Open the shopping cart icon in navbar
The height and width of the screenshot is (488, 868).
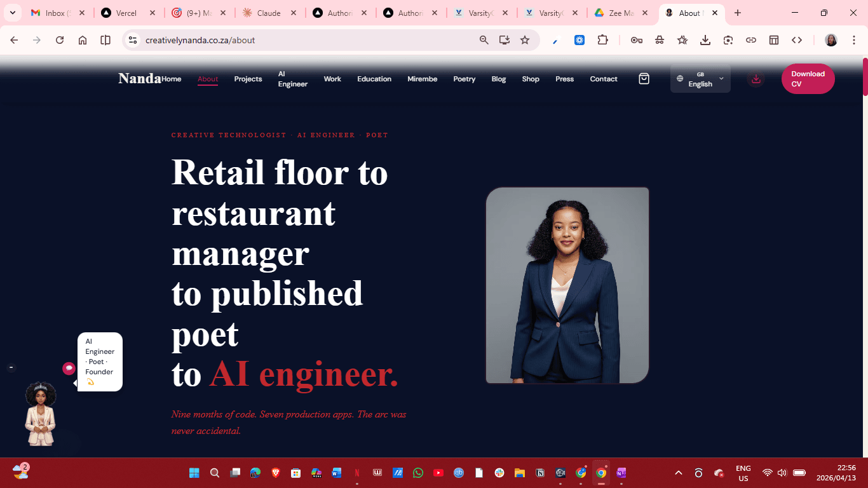[644, 79]
